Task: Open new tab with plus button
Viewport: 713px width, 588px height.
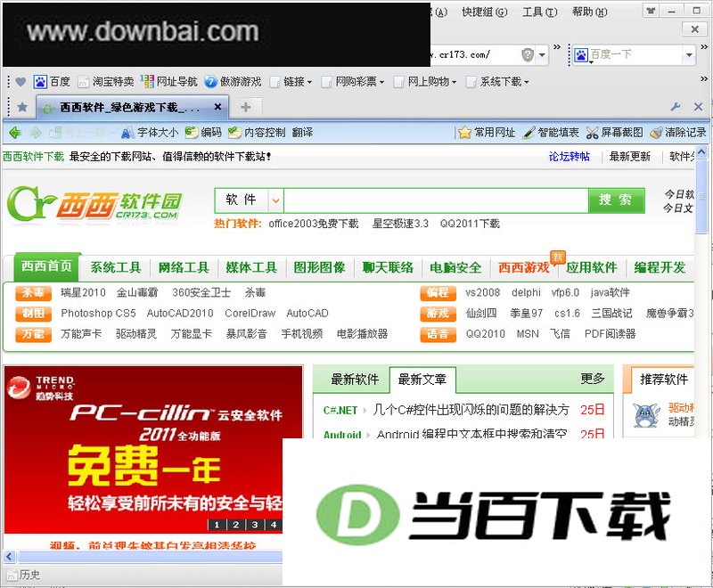Action: click(246, 107)
